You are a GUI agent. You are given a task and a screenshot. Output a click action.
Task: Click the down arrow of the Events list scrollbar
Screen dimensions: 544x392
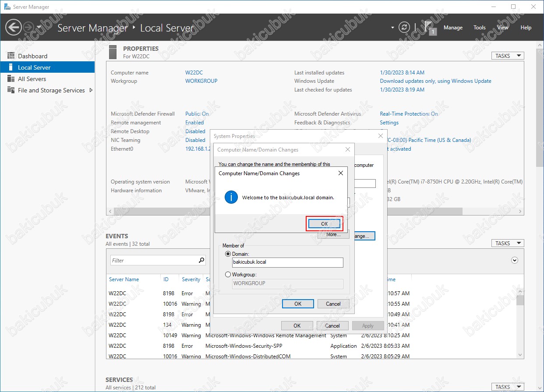point(520,354)
